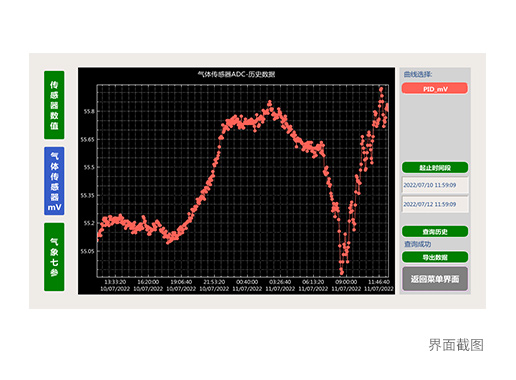Edit the end time 2022/07/12 field

point(435,204)
